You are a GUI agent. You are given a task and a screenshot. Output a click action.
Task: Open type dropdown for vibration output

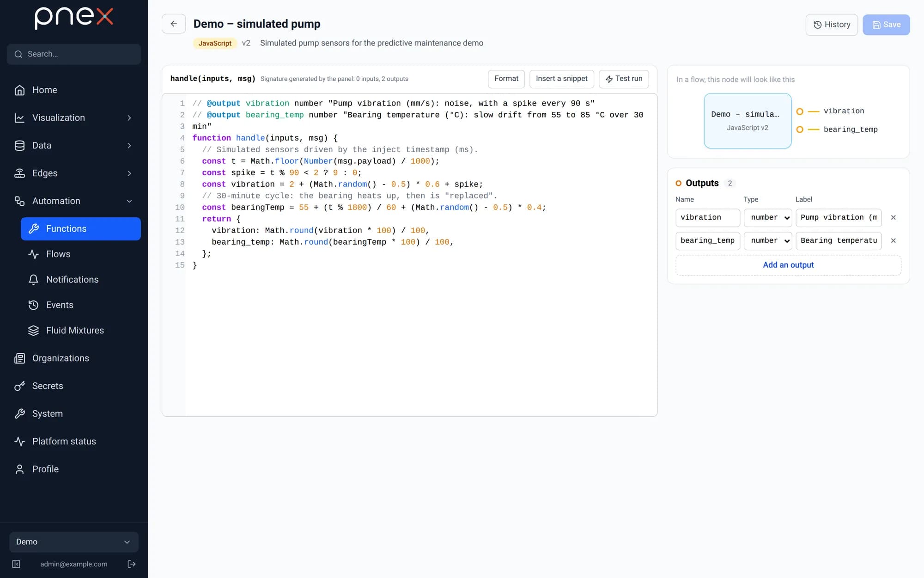[x=768, y=217]
